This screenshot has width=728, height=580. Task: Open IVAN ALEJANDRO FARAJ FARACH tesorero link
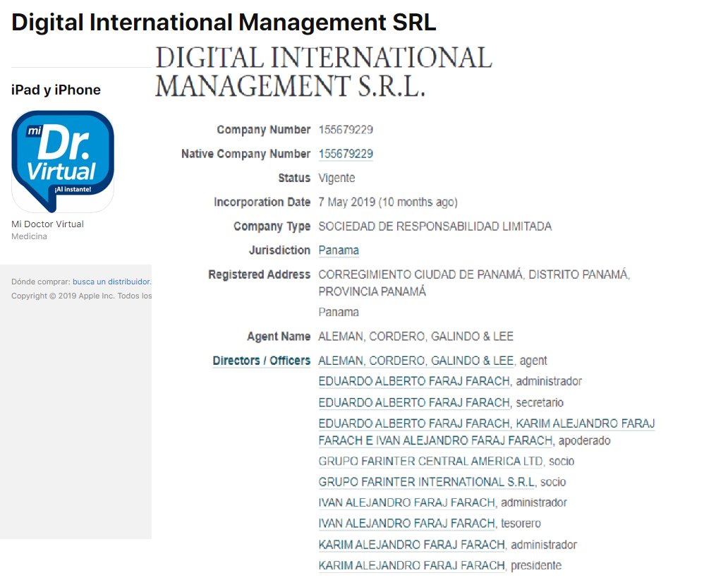[407, 524]
